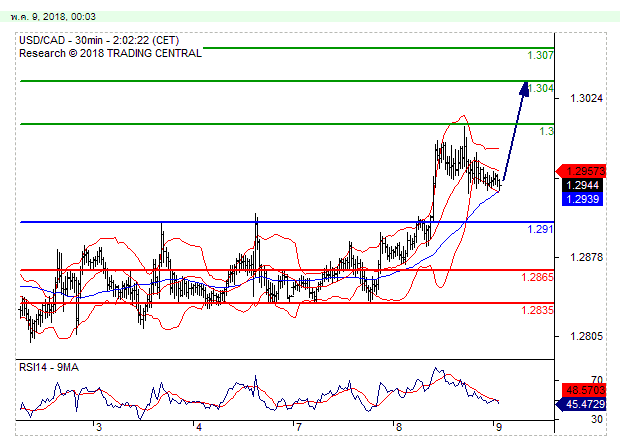Screen dimensions: 620x448
Task: Click date label 9 on the time axis
Action: [x=499, y=427]
